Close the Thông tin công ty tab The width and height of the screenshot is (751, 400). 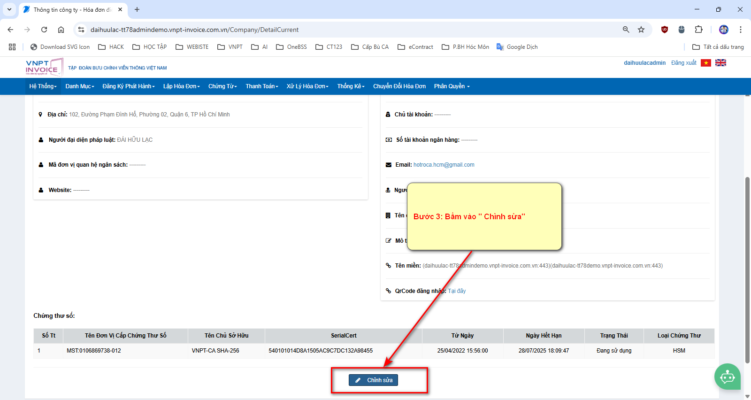[x=120, y=10]
